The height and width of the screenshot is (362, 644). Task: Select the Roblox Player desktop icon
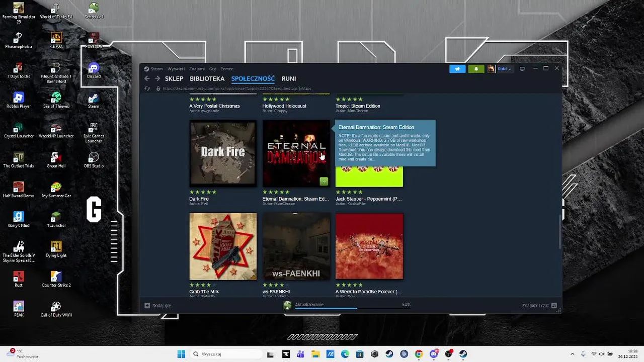pyautogui.click(x=19, y=100)
